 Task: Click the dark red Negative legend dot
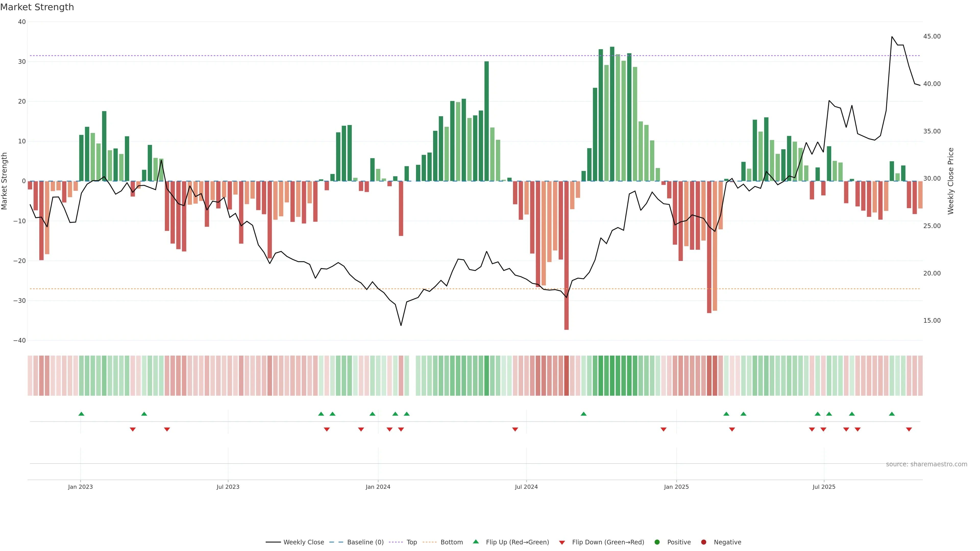703,542
